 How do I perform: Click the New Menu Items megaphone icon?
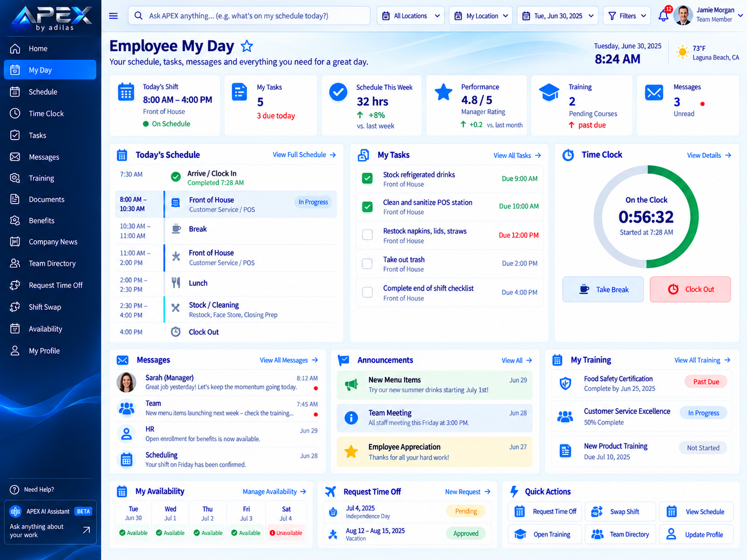[351, 385]
